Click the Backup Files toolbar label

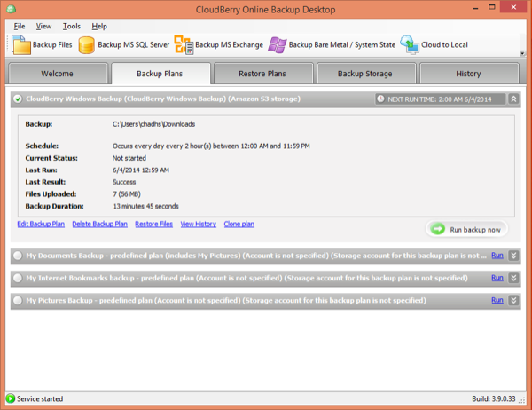pyautogui.click(x=52, y=45)
